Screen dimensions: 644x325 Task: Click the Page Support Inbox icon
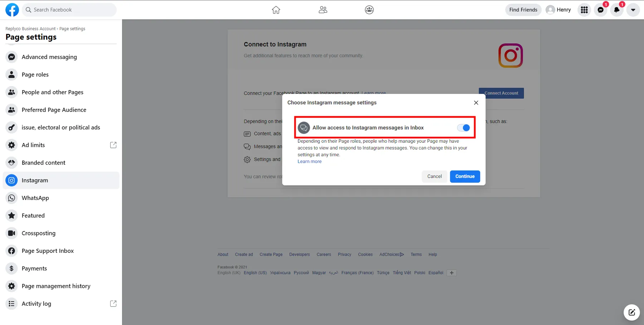click(11, 251)
